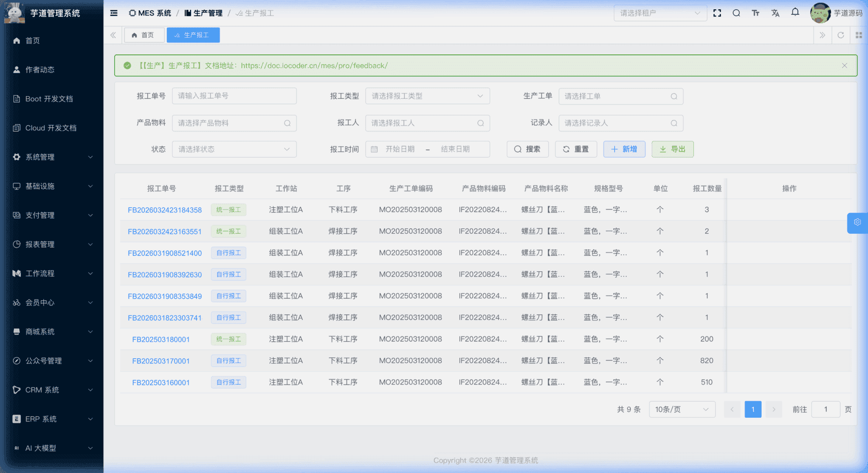Toggle fullscreen mode icon
868x473 pixels.
coord(717,13)
